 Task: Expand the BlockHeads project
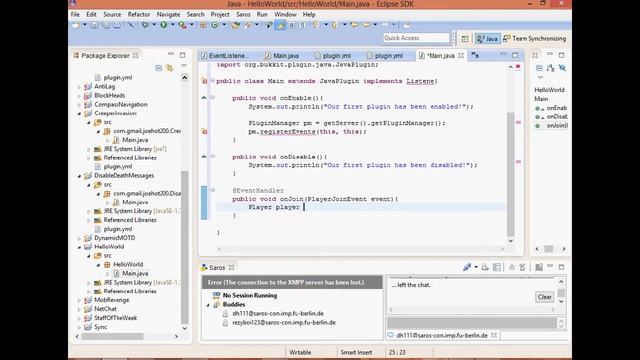click(79, 96)
